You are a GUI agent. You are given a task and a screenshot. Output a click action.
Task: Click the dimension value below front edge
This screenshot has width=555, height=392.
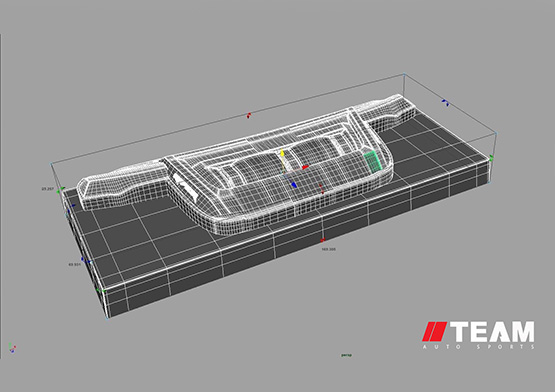point(328,249)
